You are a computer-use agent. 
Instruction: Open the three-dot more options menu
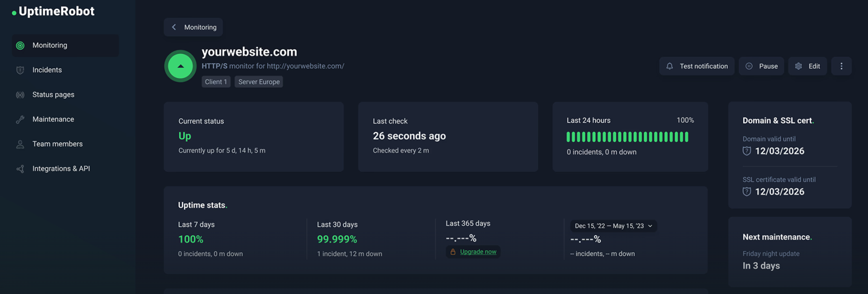point(841,66)
